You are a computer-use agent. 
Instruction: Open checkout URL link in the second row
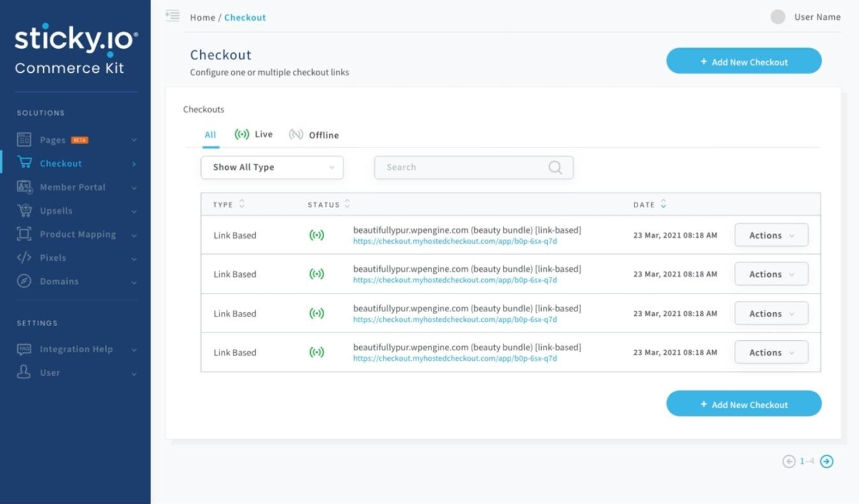(454, 280)
